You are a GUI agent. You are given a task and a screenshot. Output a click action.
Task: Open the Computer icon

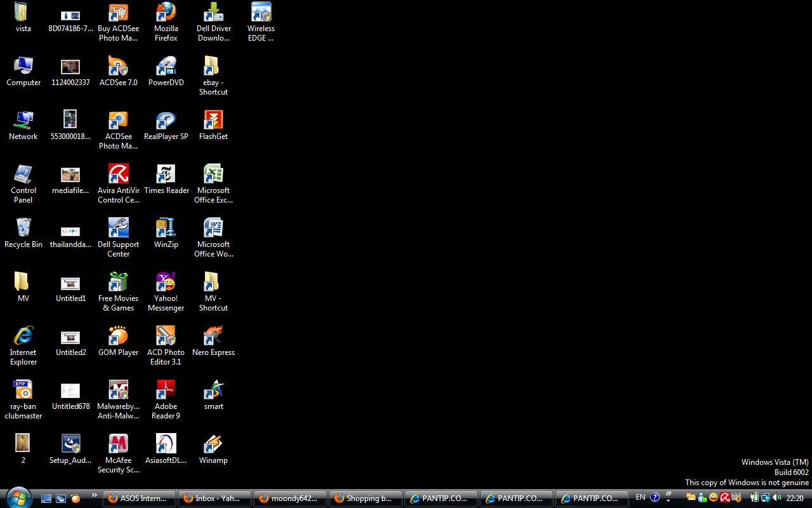pos(23,71)
